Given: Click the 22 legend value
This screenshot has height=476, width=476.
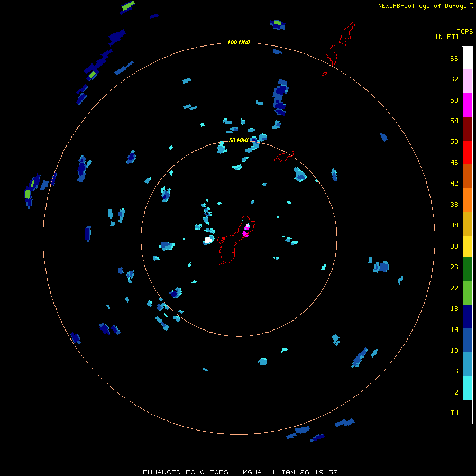Looking at the screenshot, I should click(454, 288).
